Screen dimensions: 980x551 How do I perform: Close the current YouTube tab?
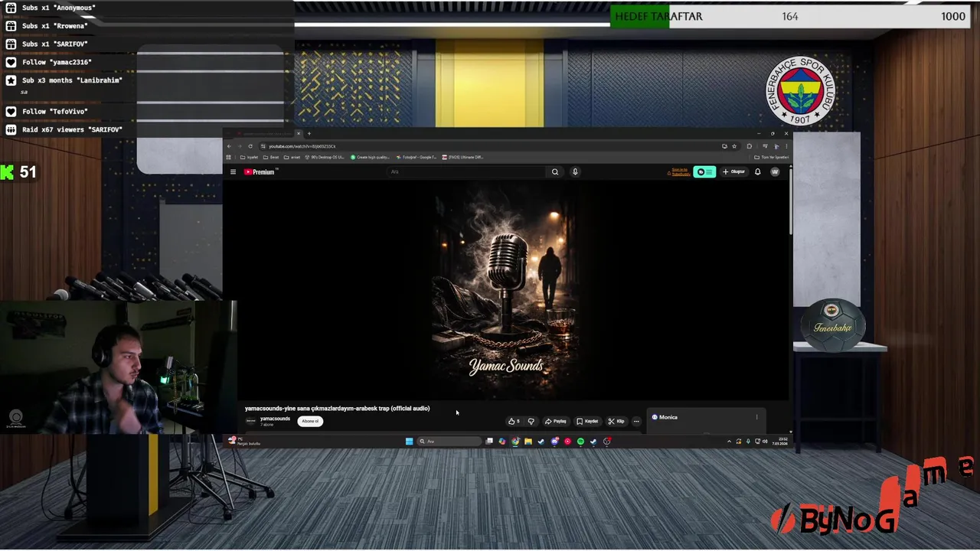[299, 133]
